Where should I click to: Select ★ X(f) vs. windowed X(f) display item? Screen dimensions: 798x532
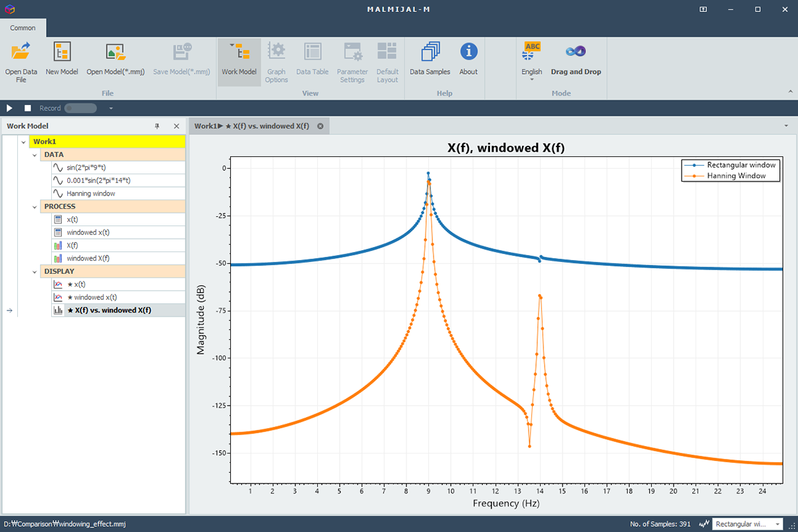pos(118,310)
